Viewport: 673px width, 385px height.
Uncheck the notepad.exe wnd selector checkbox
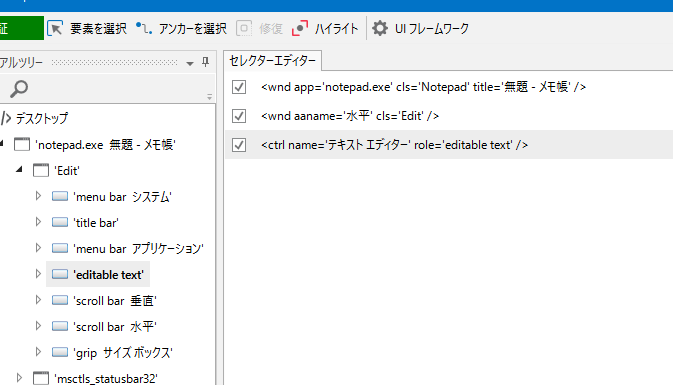pos(239,87)
